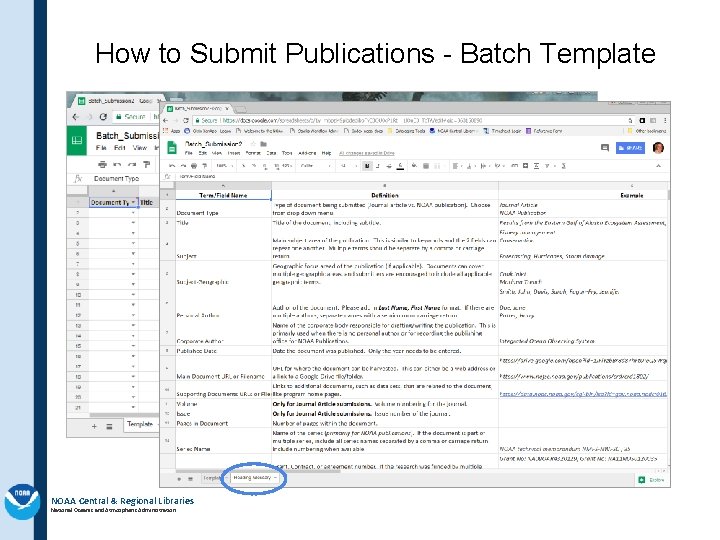
Task: Open the File menu in front window
Action: tap(188, 153)
